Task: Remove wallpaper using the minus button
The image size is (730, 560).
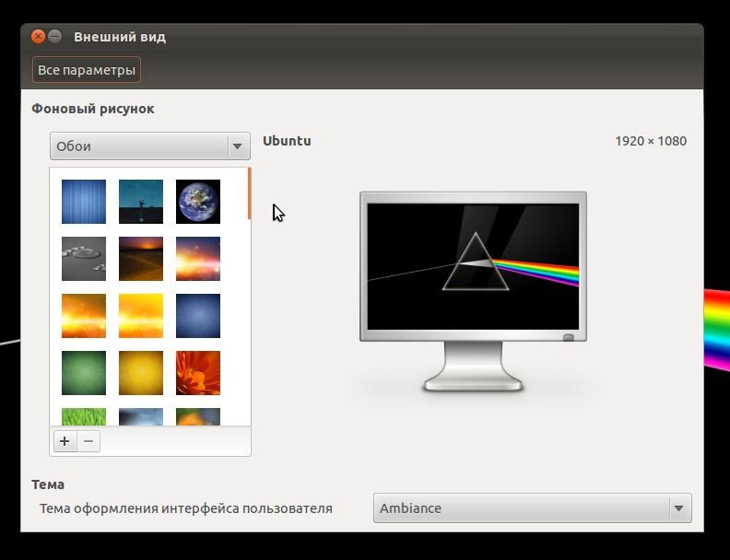Action: tap(88, 441)
